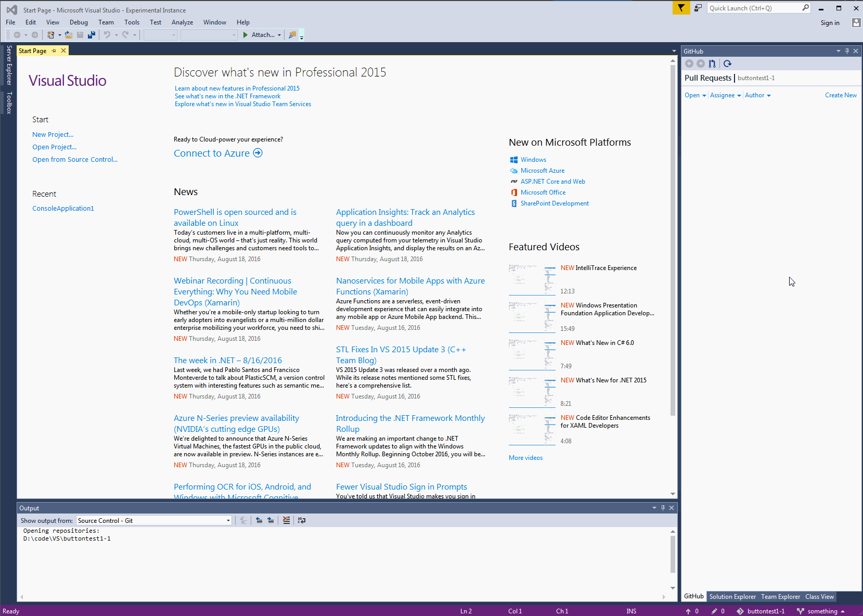Toggle auto-hide pin on Output panel
This screenshot has height=616, width=863.
point(663,508)
